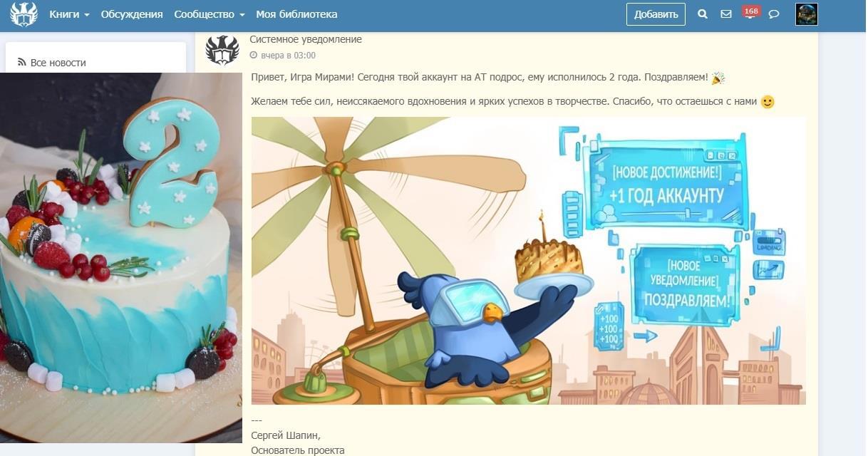Open the user avatar in navbar

(807, 14)
